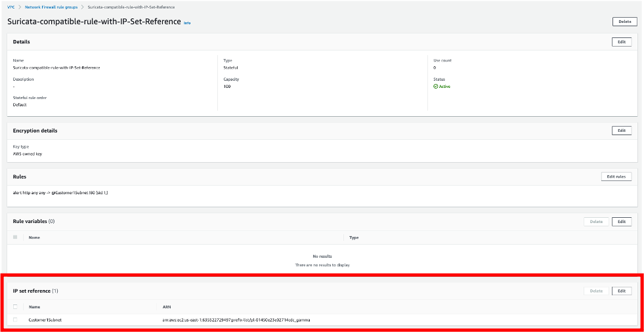Select the Customer1Subnet name cell

(x=45, y=320)
